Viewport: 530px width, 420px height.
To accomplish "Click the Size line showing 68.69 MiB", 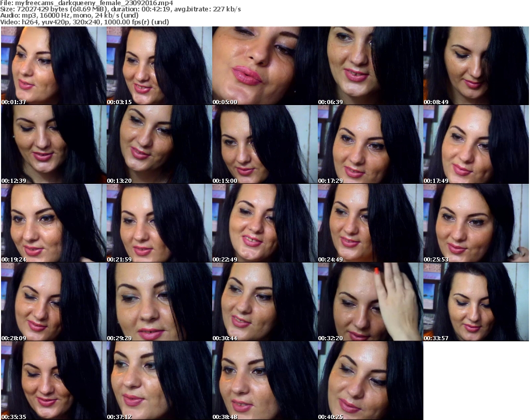I will tap(120, 9).
